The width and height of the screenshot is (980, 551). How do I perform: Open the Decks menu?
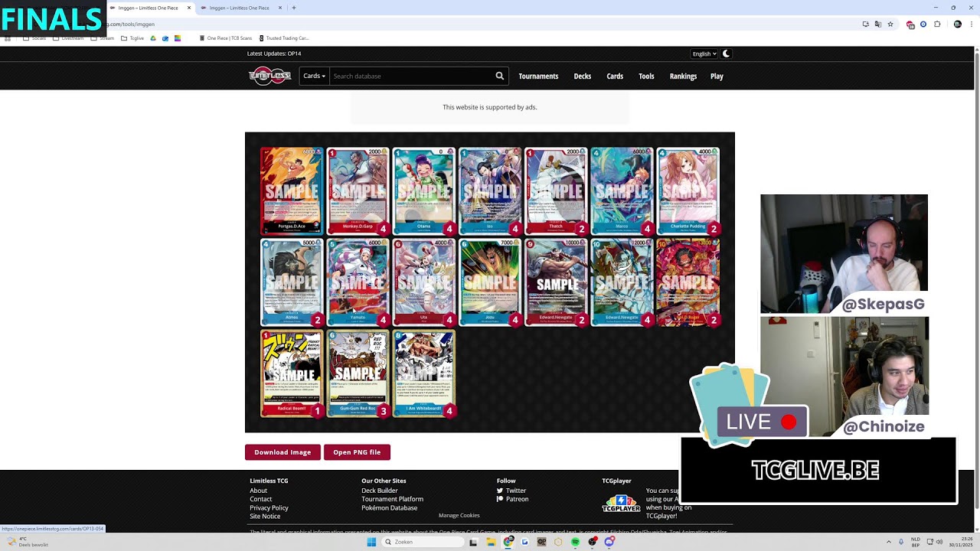tap(583, 76)
